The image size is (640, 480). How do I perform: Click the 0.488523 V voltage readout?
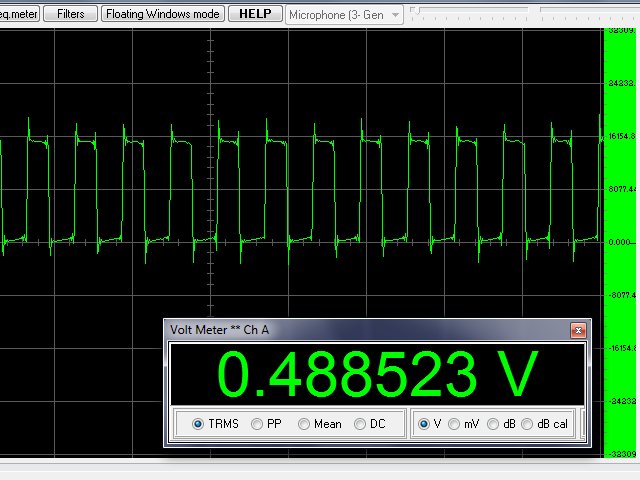coord(378,374)
